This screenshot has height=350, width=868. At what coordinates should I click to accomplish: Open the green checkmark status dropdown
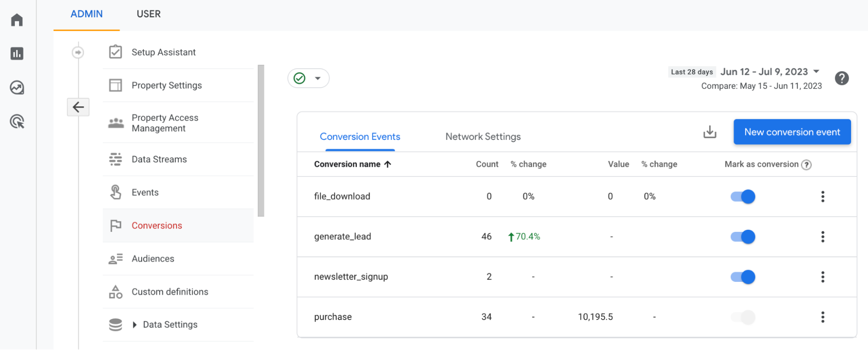point(308,79)
